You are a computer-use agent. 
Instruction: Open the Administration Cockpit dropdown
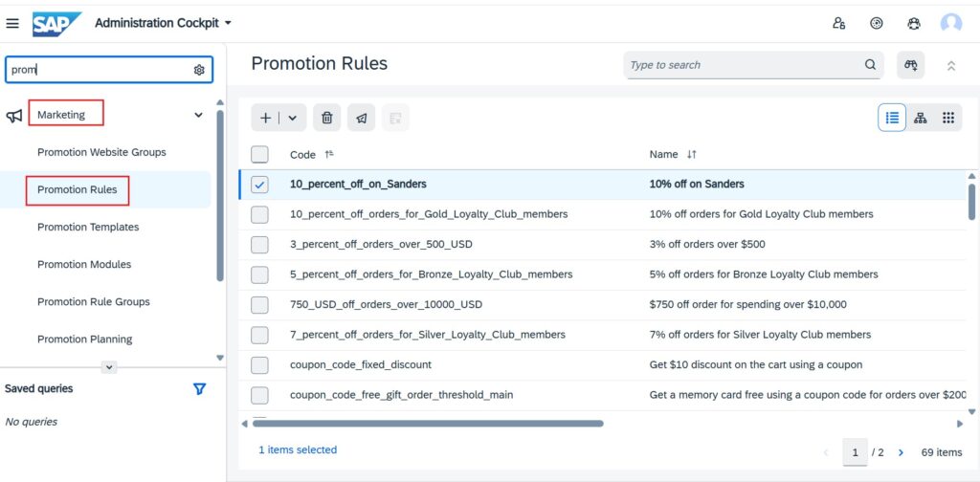(x=163, y=23)
